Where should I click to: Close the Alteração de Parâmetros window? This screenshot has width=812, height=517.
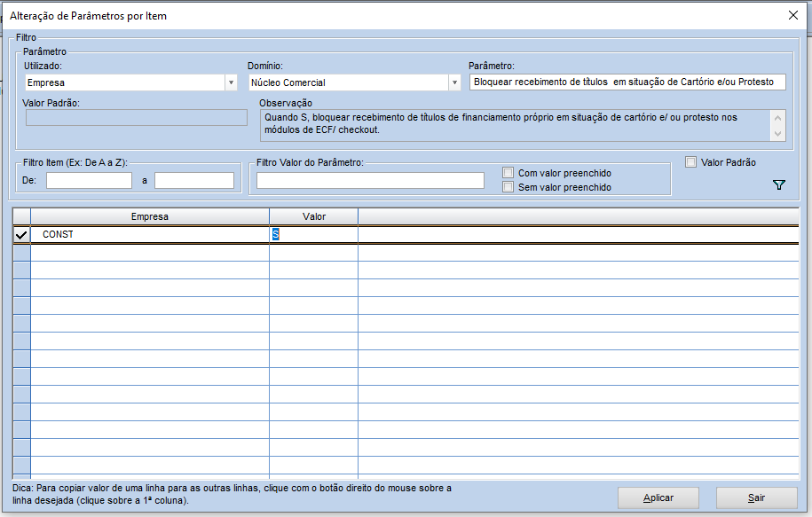coord(792,15)
